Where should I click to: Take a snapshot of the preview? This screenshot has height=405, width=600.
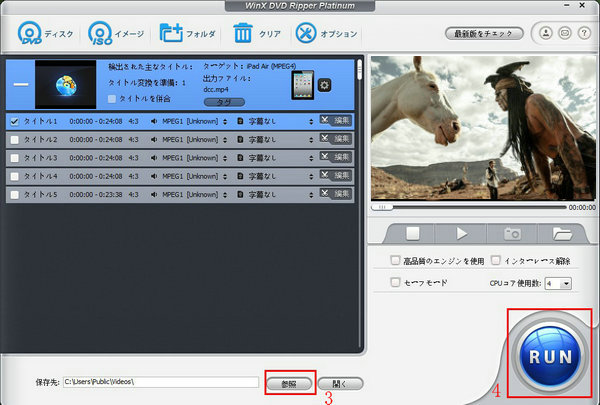(x=512, y=233)
